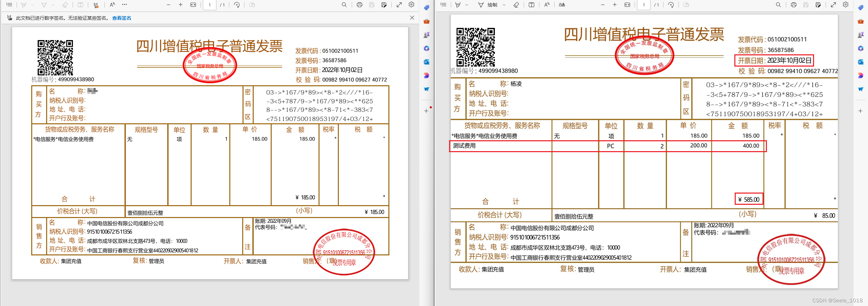
Task: Click fit to width in left viewer
Action: (193, 5)
